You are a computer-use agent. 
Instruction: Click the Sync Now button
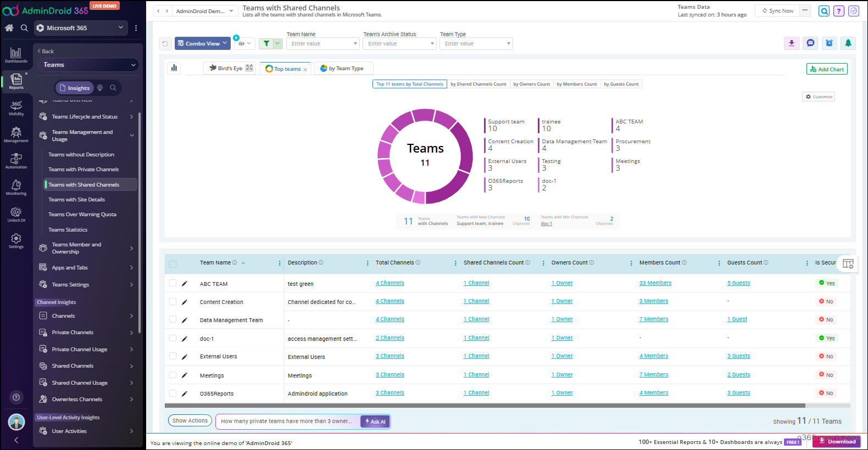(777, 10)
